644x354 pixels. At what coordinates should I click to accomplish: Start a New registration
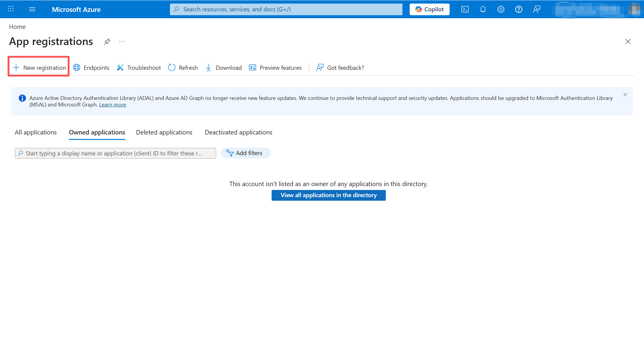(39, 68)
